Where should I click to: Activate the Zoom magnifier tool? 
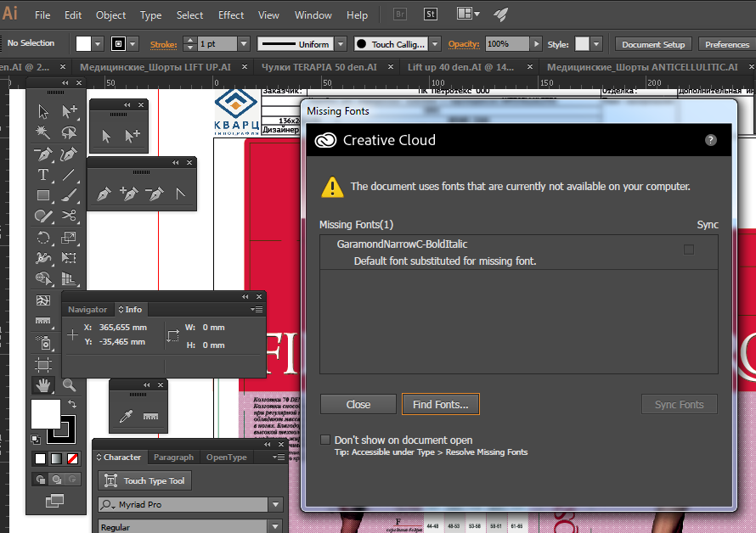click(x=69, y=385)
